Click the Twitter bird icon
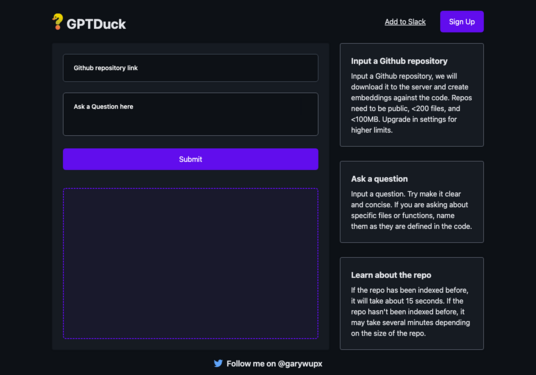The height and width of the screenshot is (375, 536). pyautogui.click(x=218, y=363)
